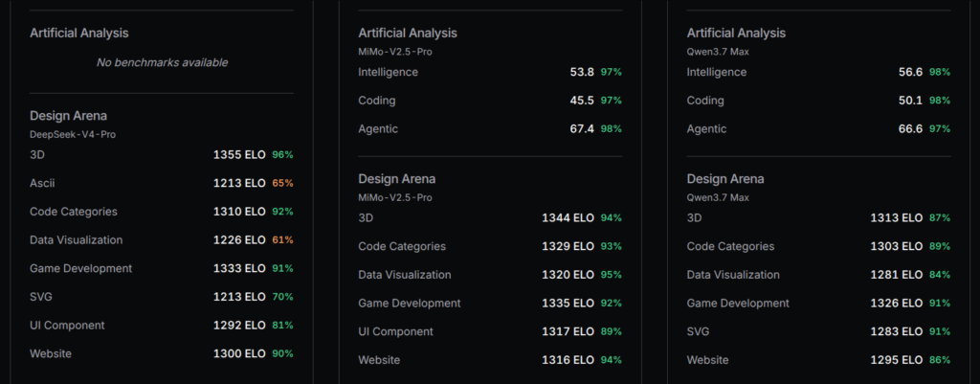This screenshot has width=980, height=384.
Task: Click the '96%' 3D percentage
Action: point(282,154)
